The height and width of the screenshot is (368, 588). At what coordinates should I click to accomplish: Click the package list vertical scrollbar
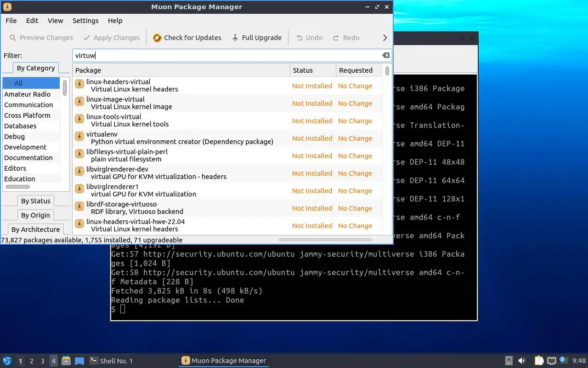(387, 70)
